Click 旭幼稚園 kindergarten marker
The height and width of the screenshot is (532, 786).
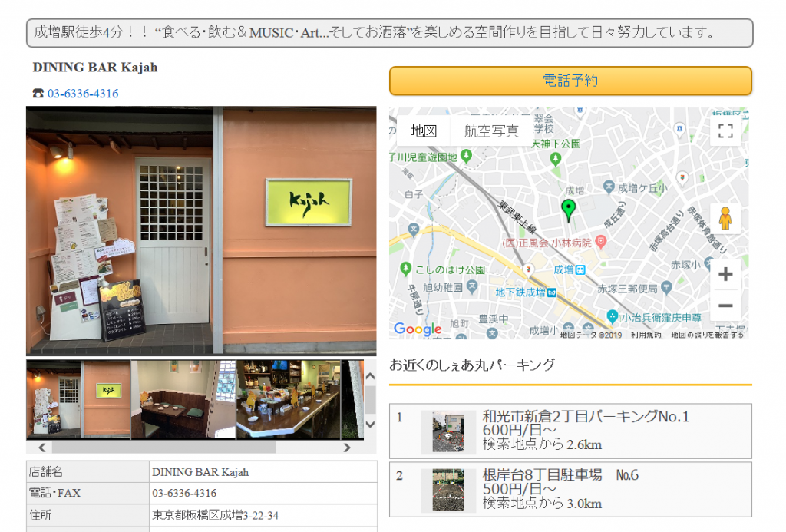click(x=472, y=287)
